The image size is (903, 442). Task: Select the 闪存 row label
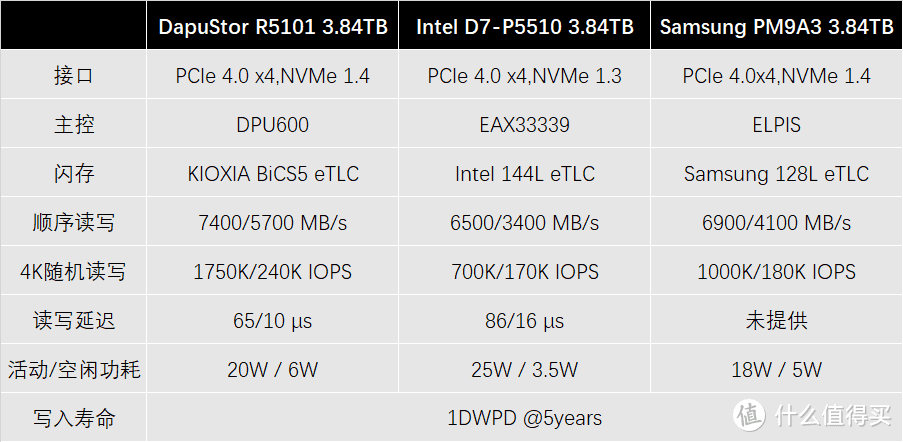[x=74, y=174]
